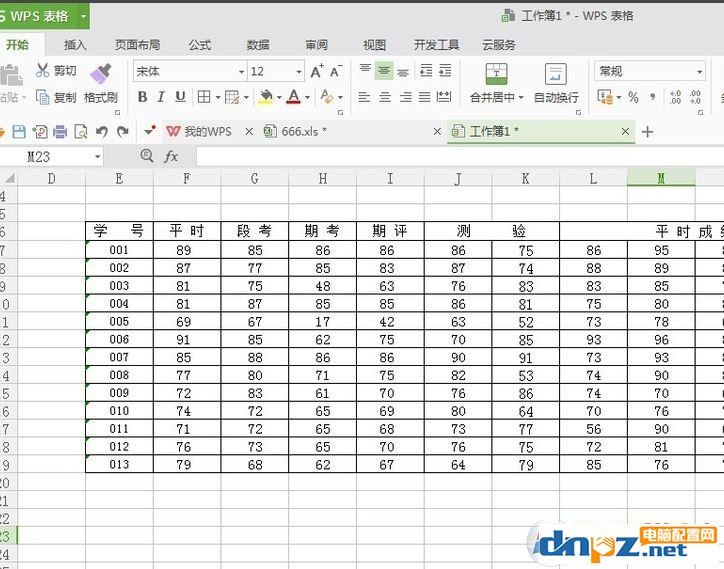Open the Cloud Services ribbon tab
The width and height of the screenshot is (724, 569).
(x=499, y=45)
